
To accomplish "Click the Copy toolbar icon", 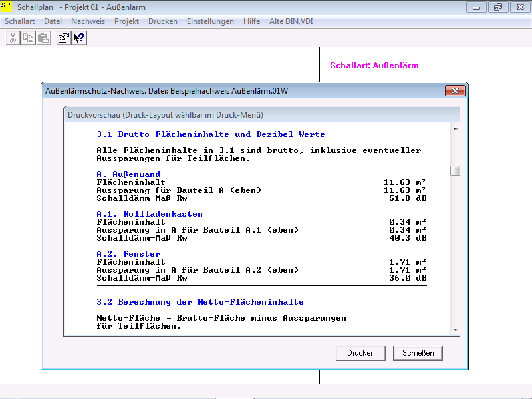I will click(x=28, y=38).
